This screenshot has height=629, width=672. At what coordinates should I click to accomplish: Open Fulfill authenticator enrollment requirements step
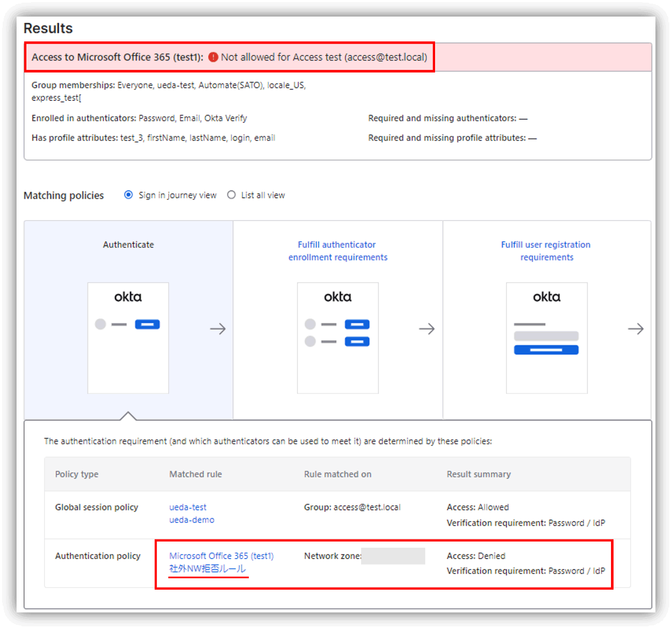[x=338, y=251]
